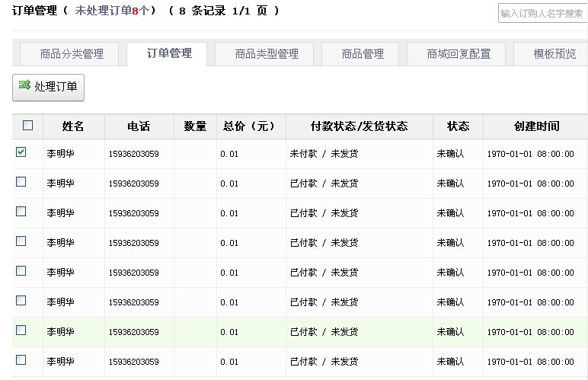The image size is (588, 380).
Task: Select the checkbox in the green highlighted row
Action: 21,331
